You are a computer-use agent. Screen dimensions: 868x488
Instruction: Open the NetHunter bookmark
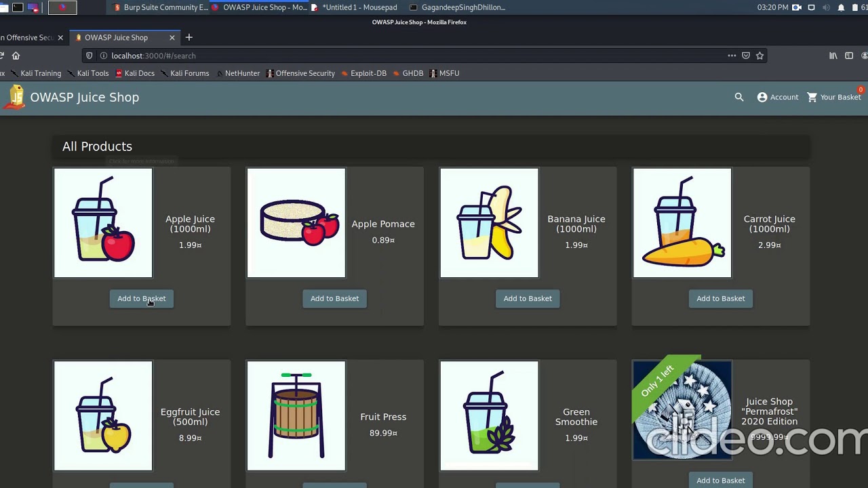pyautogui.click(x=238, y=73)
